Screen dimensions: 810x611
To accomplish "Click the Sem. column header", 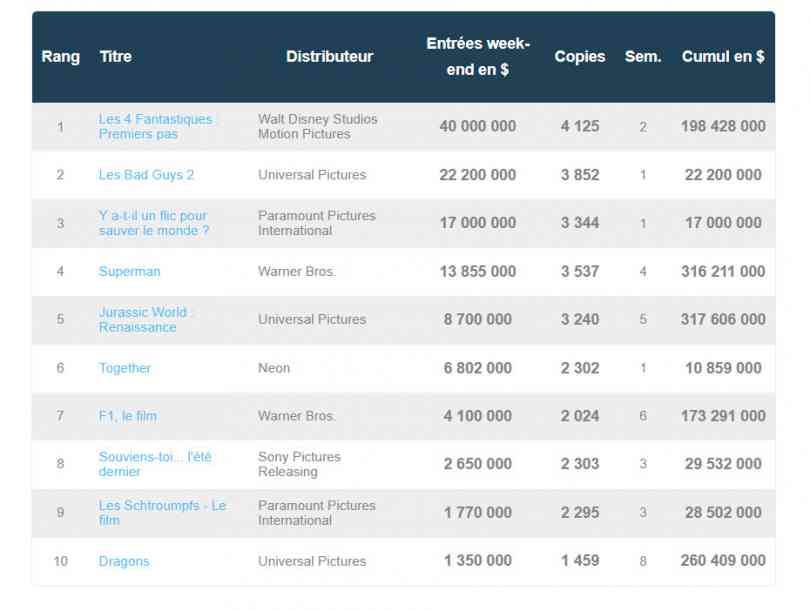I will coord(643,56).
